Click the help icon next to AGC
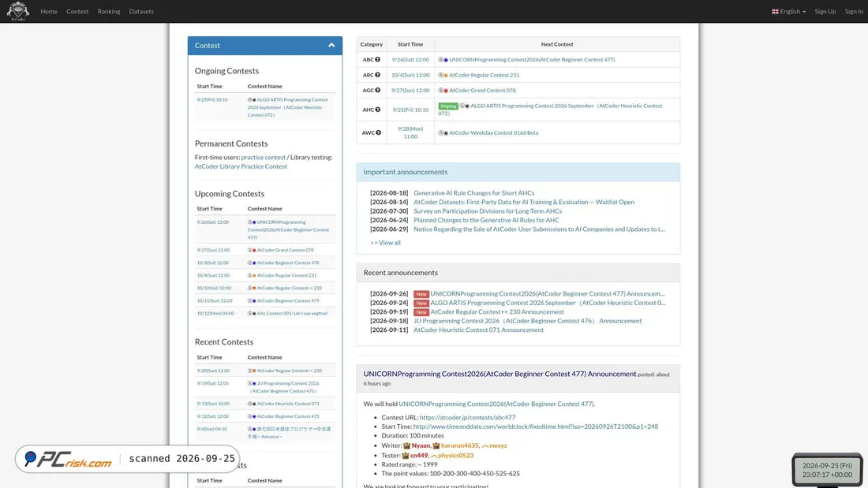The height and width of the screenshot is (488, 868). click(377, 90)
